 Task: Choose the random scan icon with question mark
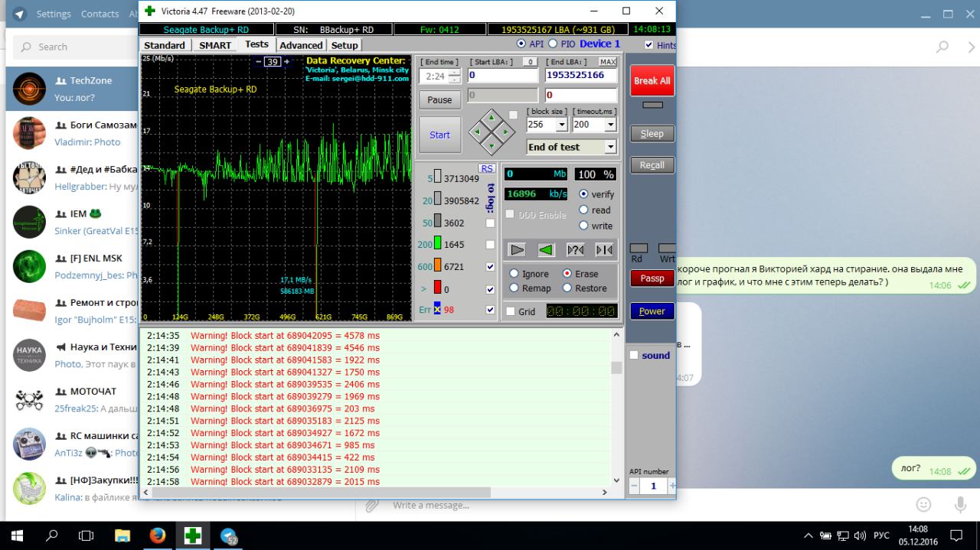[575, 250]
